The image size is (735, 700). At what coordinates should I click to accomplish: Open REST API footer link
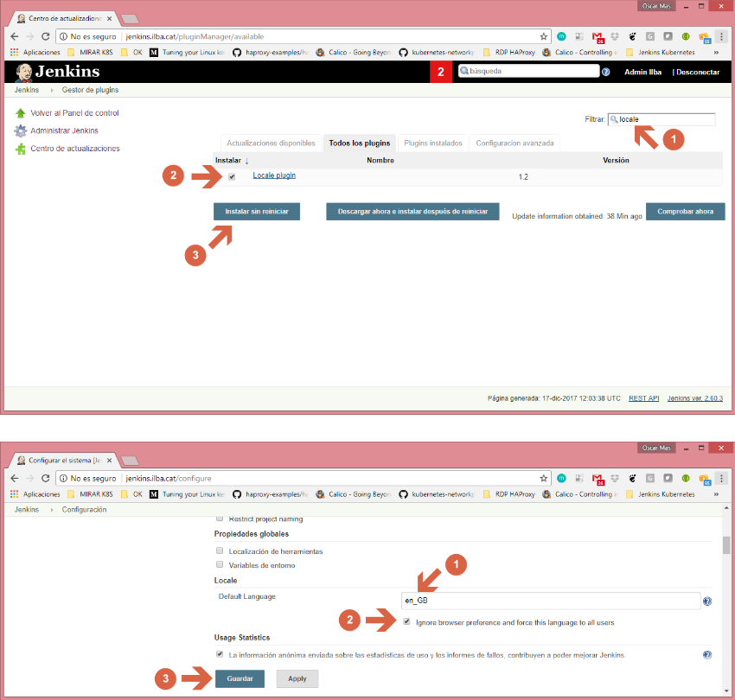[643, 398]
